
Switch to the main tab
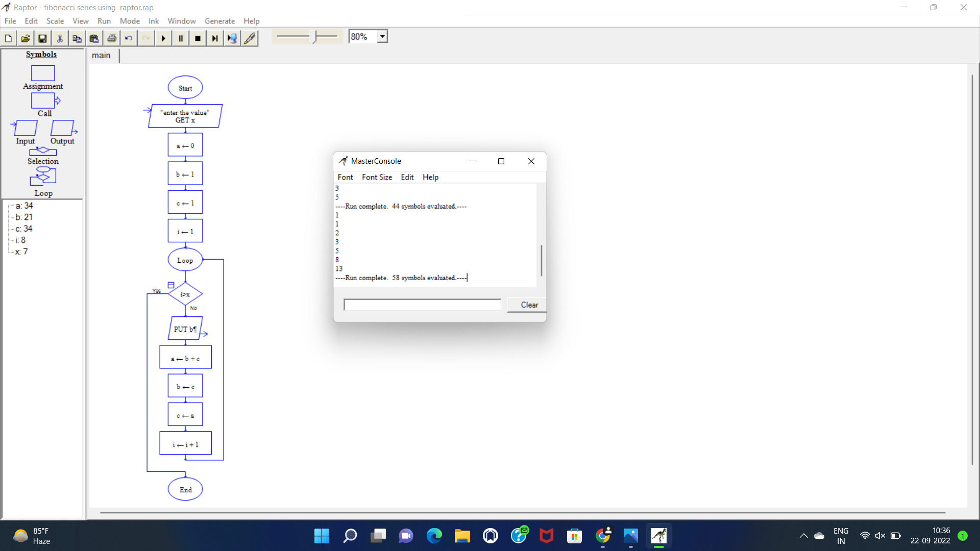[102, 55]
